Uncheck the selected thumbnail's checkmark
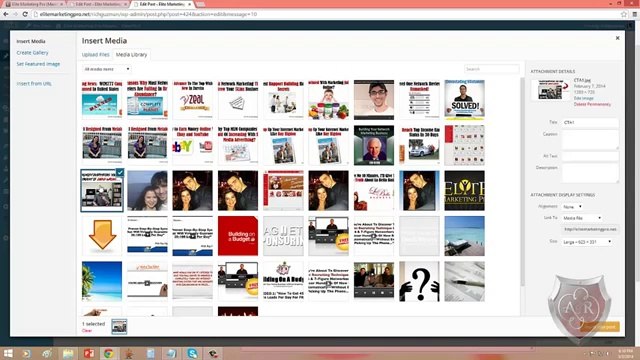 coord(120,173)
